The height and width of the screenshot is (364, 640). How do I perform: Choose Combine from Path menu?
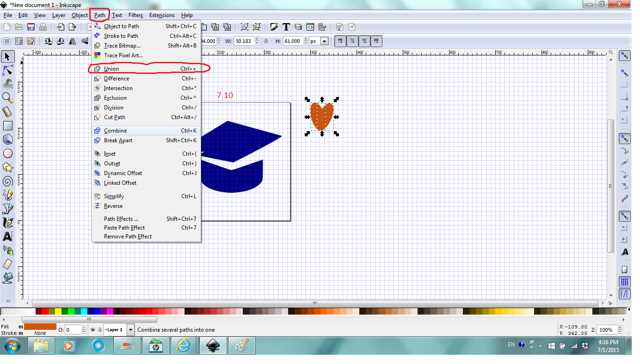pyautogui.click(x=146, y=131)
